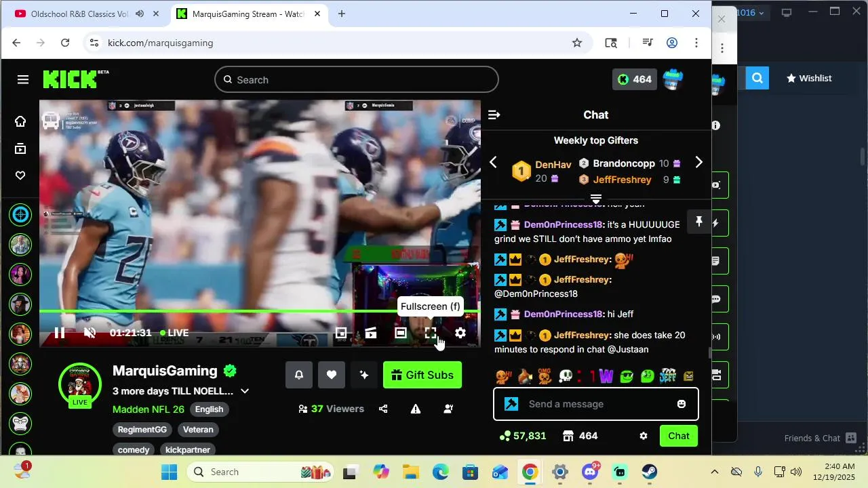The width and height of the screenshot is (868, 488).
Task: Enter fullscreen mode on the video
Action: pyautogui.click(x=431, y=333)
